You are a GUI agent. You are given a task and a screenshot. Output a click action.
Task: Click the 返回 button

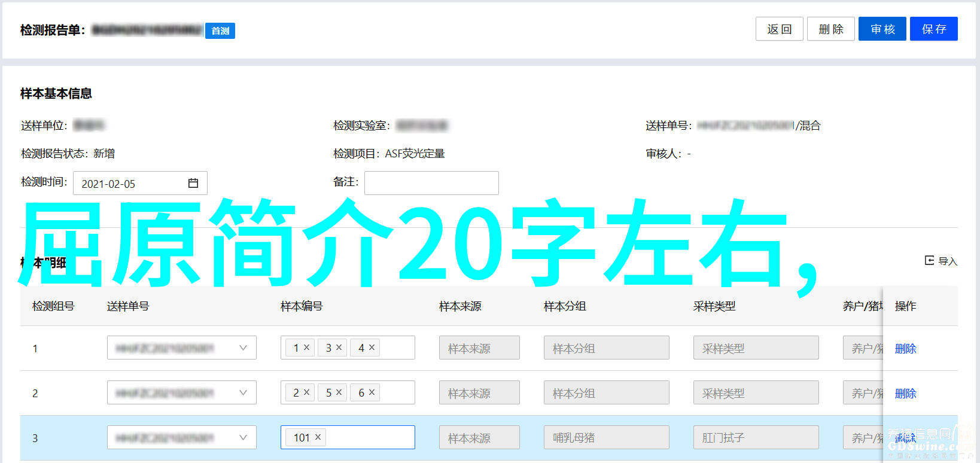point(779,29)
